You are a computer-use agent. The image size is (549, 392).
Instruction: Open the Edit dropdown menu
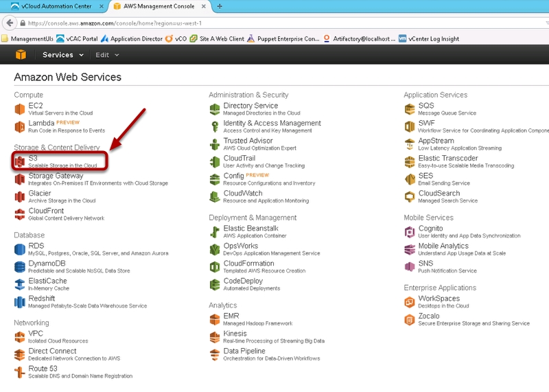107,55
